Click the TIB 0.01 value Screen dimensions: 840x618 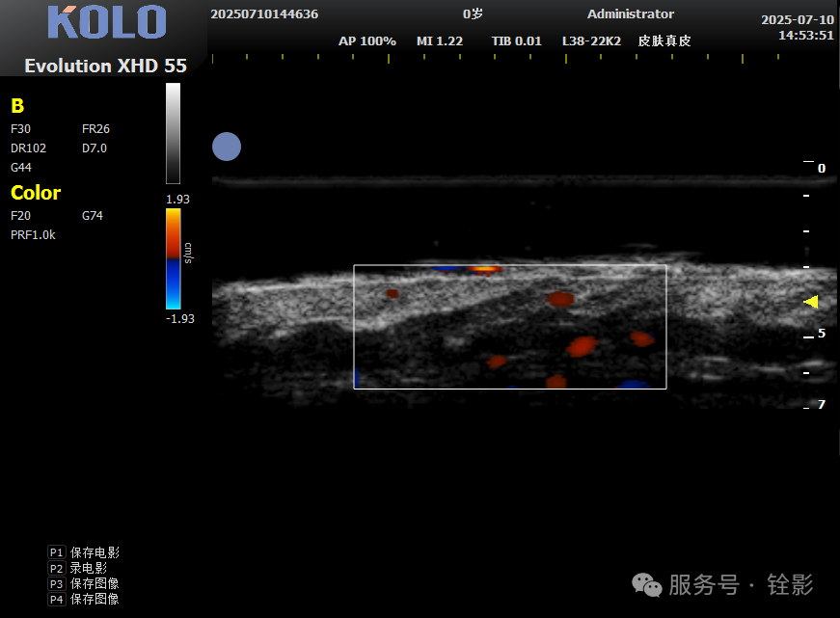(x=516, y=41)
